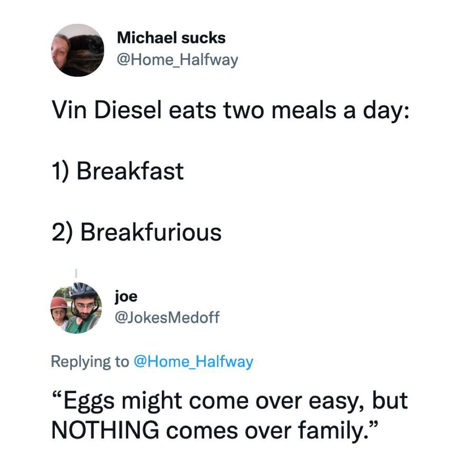The height and width of the screenshot is (476, 476).
Task: Open the @JokesMedoff handle
Action: point(168,317)
